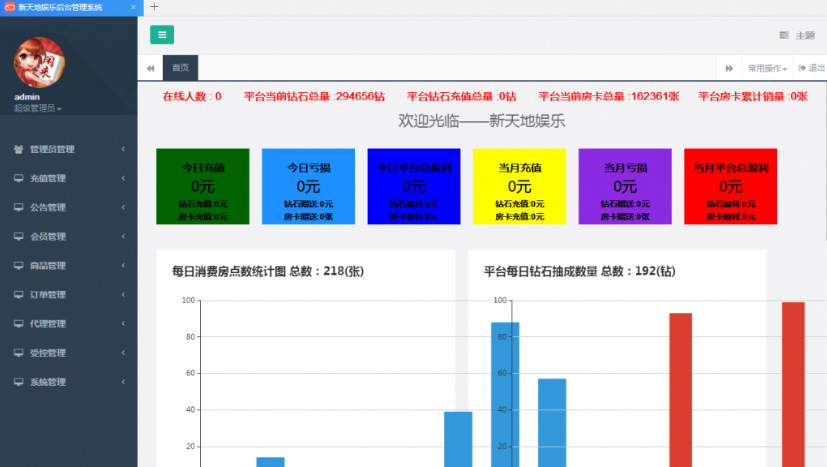Click the green hamburger menu toggle button
827x467 pixels.
click(x=162, y=35)
